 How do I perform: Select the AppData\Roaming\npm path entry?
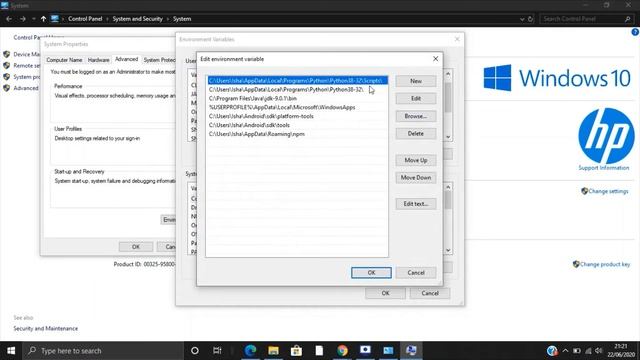pyautogui.click(x=297, y=134)
